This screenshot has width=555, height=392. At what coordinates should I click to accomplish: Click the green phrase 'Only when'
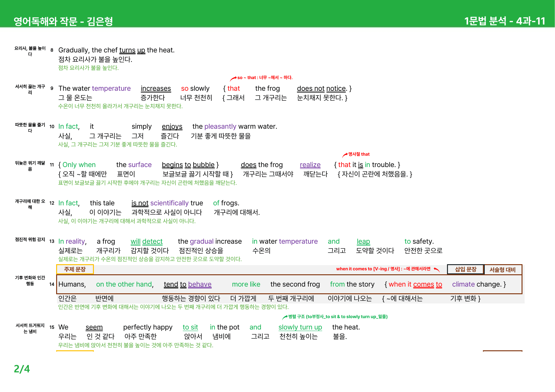tap(79, 165)
